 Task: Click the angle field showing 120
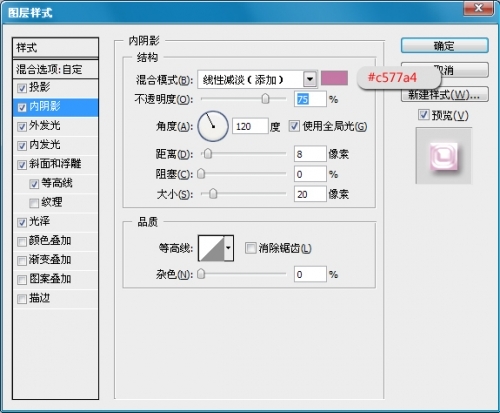(250, 126)
